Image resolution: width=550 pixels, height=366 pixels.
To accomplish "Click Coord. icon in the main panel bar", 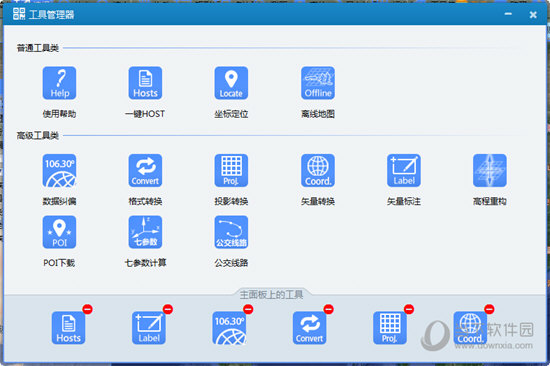I will (x=470, y=328).
